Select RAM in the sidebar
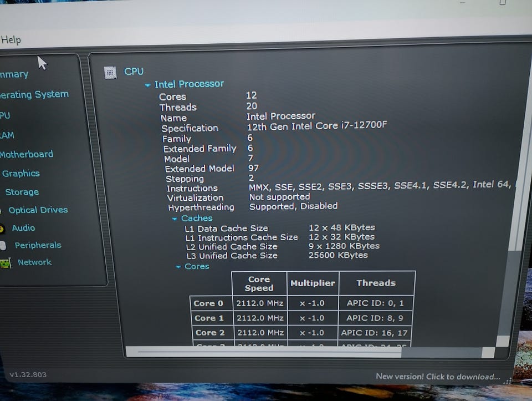This screenshot has height=401, width=532. 7,135
